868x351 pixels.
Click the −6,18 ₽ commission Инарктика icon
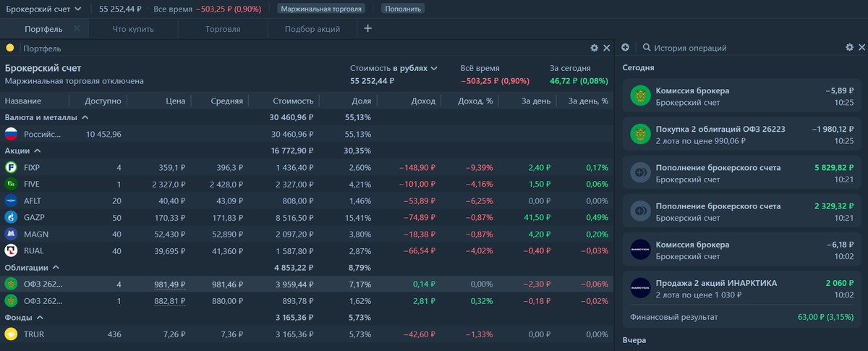(x=640, y=250)
